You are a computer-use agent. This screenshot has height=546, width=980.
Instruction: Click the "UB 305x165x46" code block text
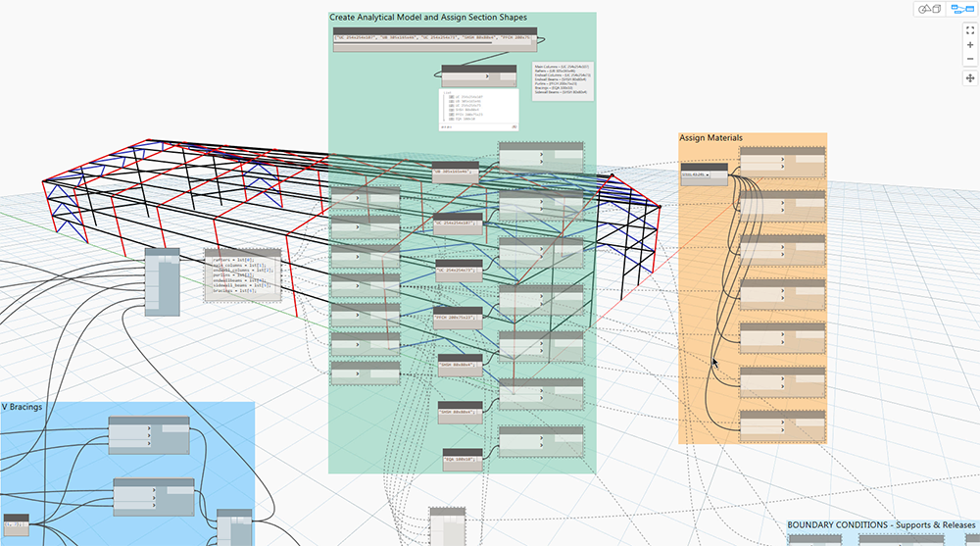[x=455, y=172]
